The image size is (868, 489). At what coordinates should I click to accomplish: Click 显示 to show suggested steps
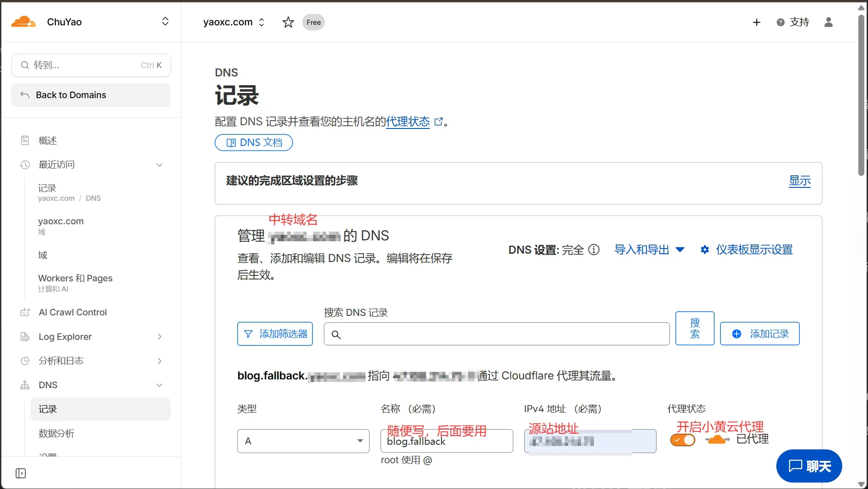tap(800, 181)
